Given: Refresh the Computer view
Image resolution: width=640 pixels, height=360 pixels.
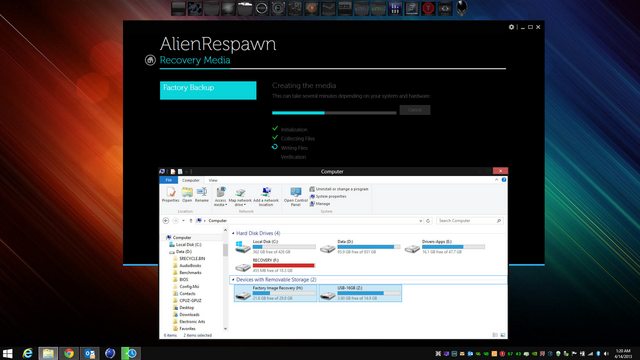Looking at the screenshot, I should [x=428, y=221].
